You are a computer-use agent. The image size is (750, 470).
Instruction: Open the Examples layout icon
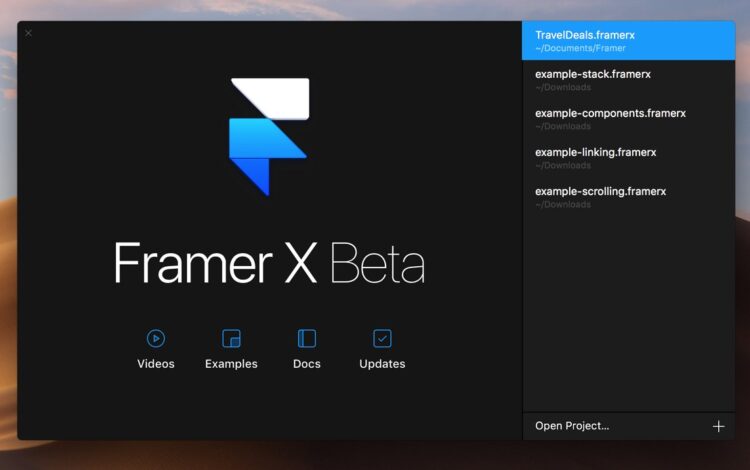click(x=232, y=339)
